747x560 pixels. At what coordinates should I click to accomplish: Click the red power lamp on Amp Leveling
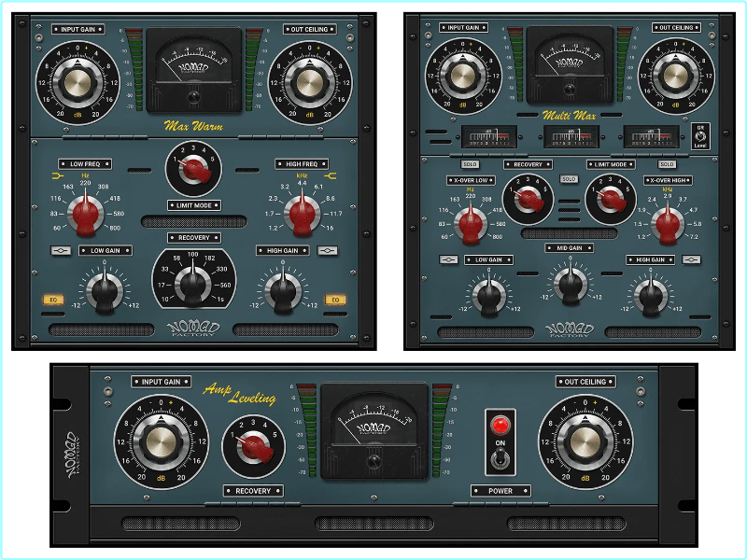coord(500,426)
